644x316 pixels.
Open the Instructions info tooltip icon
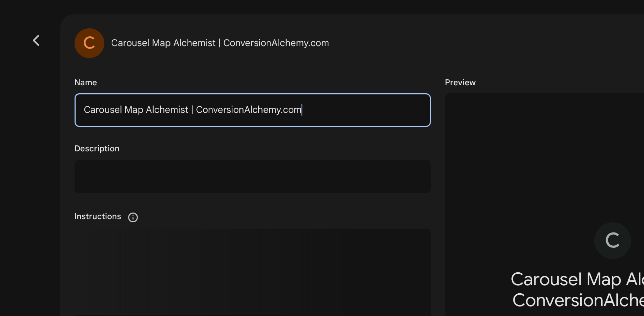[133, 217]
